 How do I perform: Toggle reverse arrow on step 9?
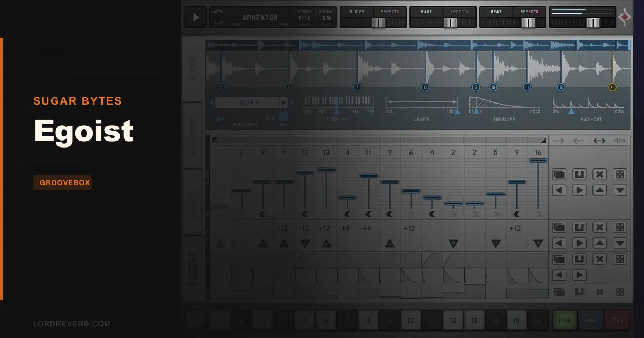[x=390, y=214]
